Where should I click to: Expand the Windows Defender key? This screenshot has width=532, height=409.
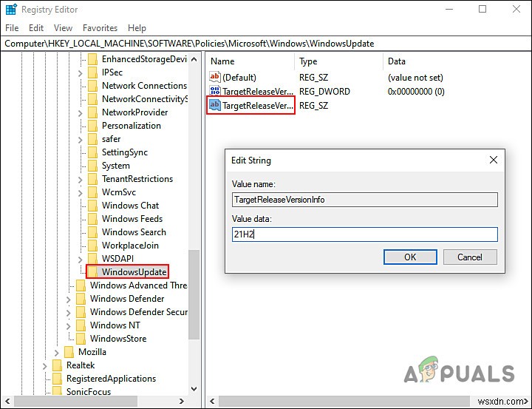pyautogui.click(x=68, y=300)
